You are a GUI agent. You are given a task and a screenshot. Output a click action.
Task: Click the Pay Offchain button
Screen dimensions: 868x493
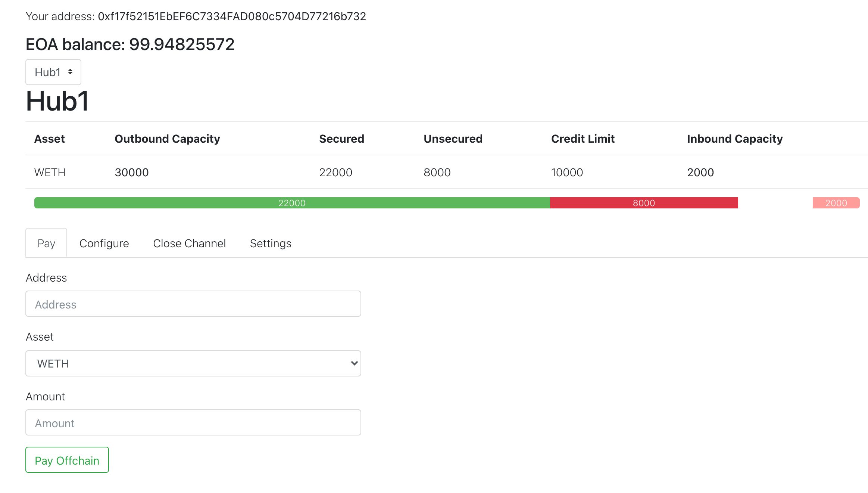[67, 460]
